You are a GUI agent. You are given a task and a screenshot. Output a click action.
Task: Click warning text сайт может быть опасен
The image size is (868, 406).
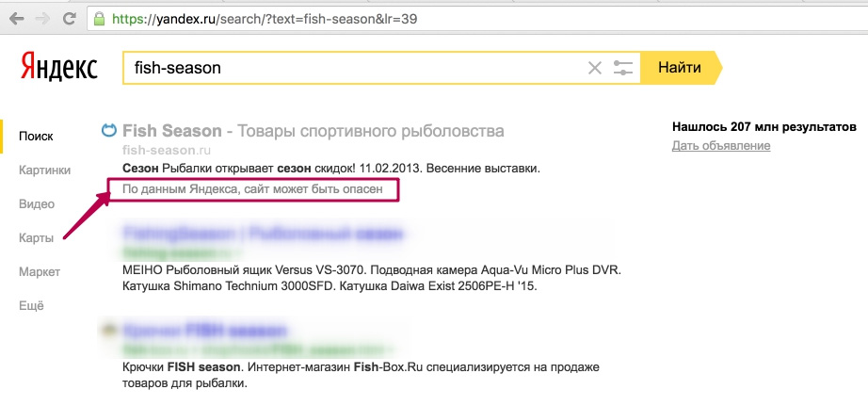tap(252, 189)
